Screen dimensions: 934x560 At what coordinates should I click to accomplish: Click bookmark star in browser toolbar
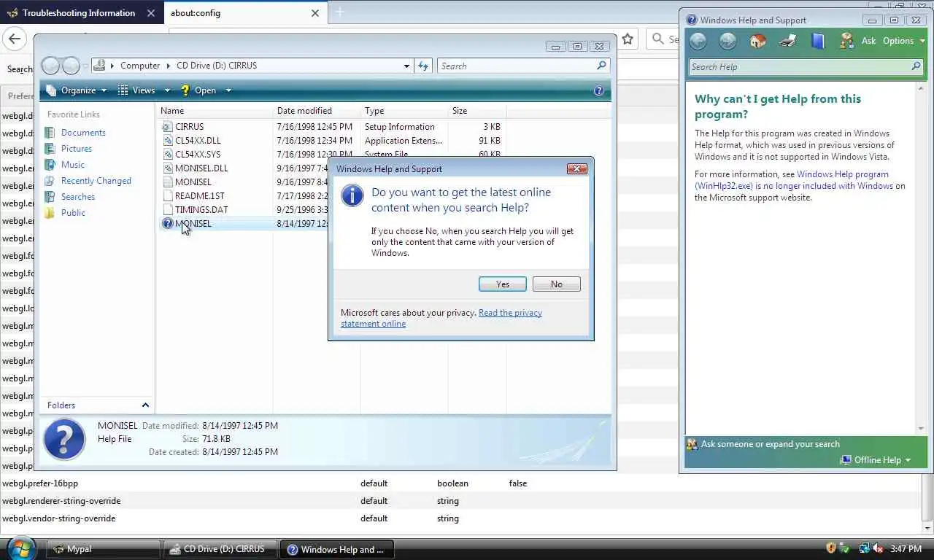628,39
